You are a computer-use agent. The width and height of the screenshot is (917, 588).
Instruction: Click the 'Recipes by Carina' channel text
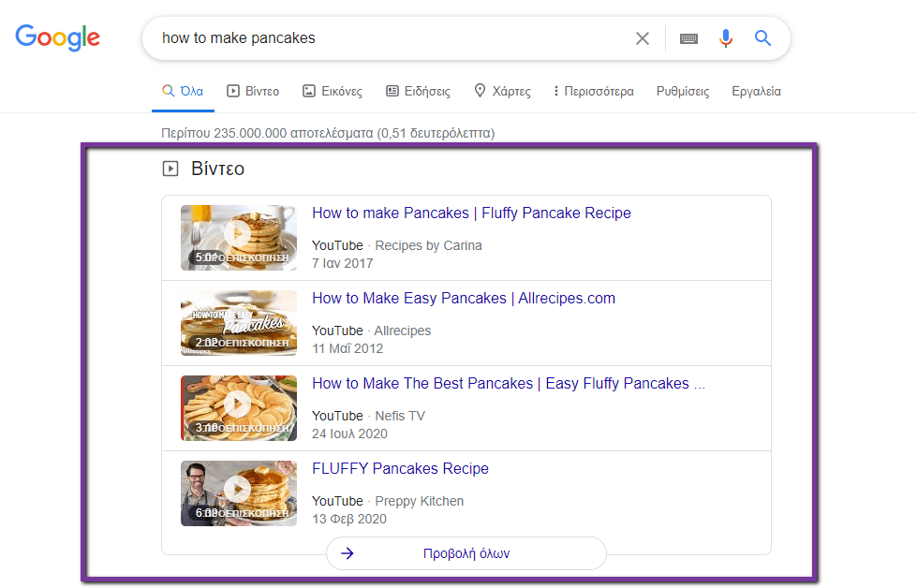(x=428, y=245)
